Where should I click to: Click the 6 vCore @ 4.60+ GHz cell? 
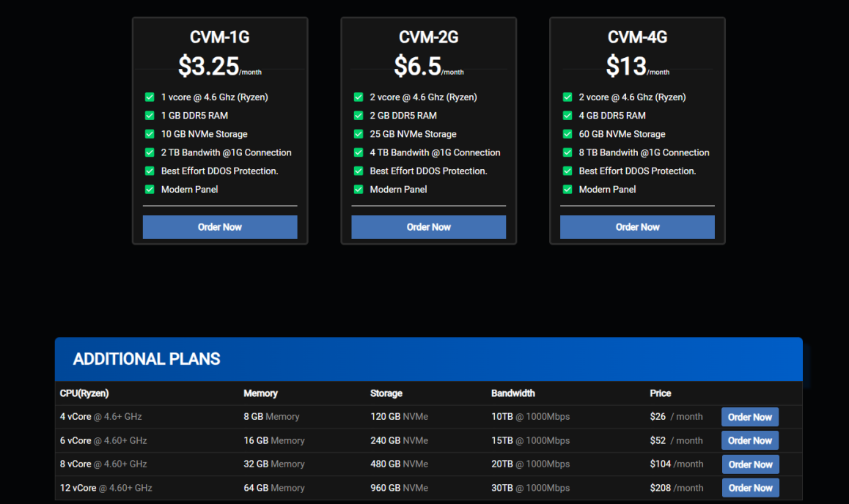[103, 440]
